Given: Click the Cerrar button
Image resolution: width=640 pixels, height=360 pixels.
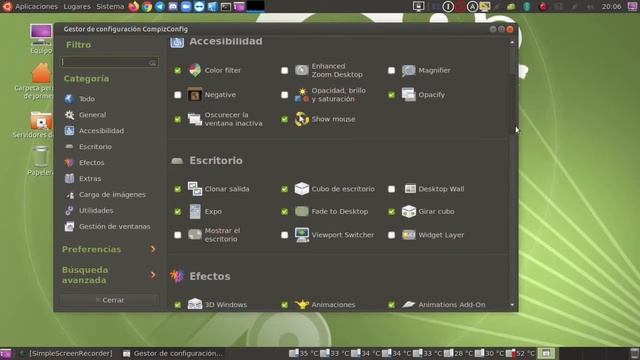Looking at the screenshot, I should click(x=109, y=300).
